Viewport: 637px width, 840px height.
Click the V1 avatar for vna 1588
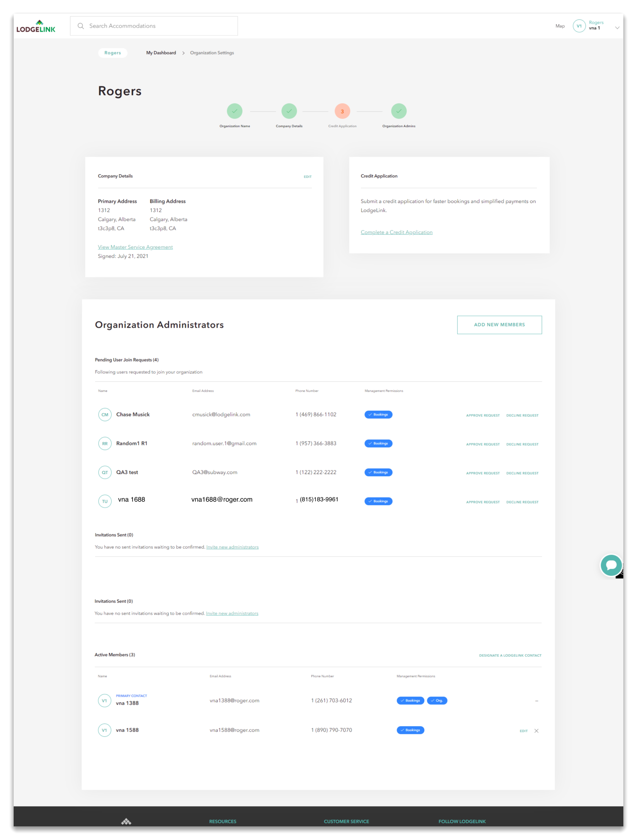pyautogui.click(x=104, y=730)
